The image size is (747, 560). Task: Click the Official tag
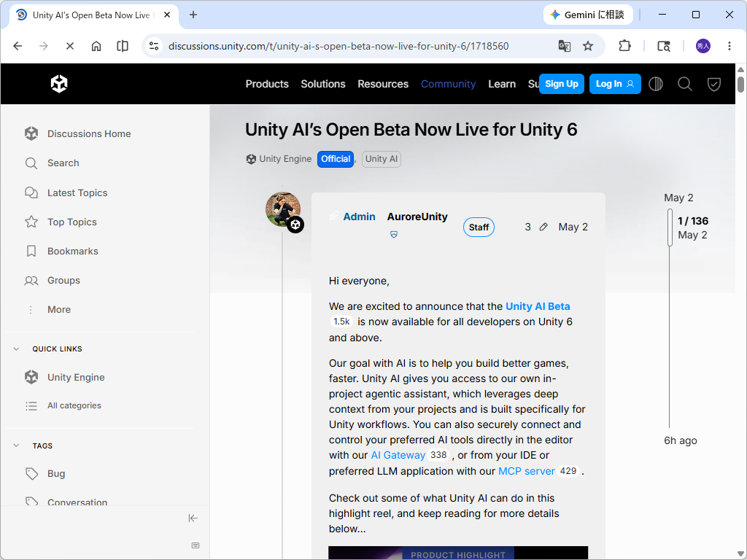click(336, 159)
